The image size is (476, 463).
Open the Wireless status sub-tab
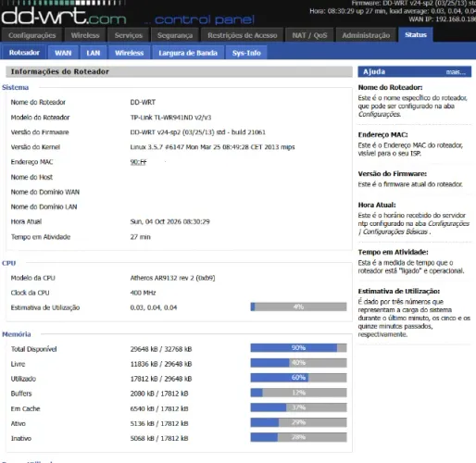click(130, 53)
